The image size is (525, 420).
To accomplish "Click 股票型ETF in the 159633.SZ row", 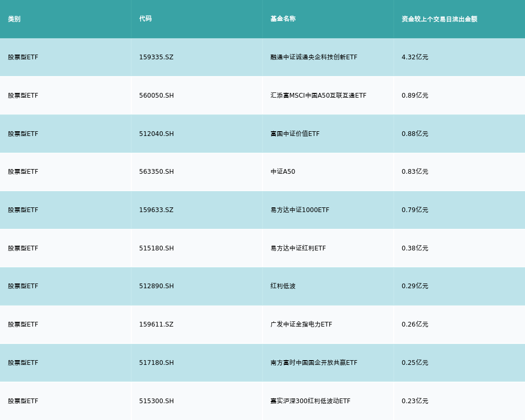I will (23, 210).
